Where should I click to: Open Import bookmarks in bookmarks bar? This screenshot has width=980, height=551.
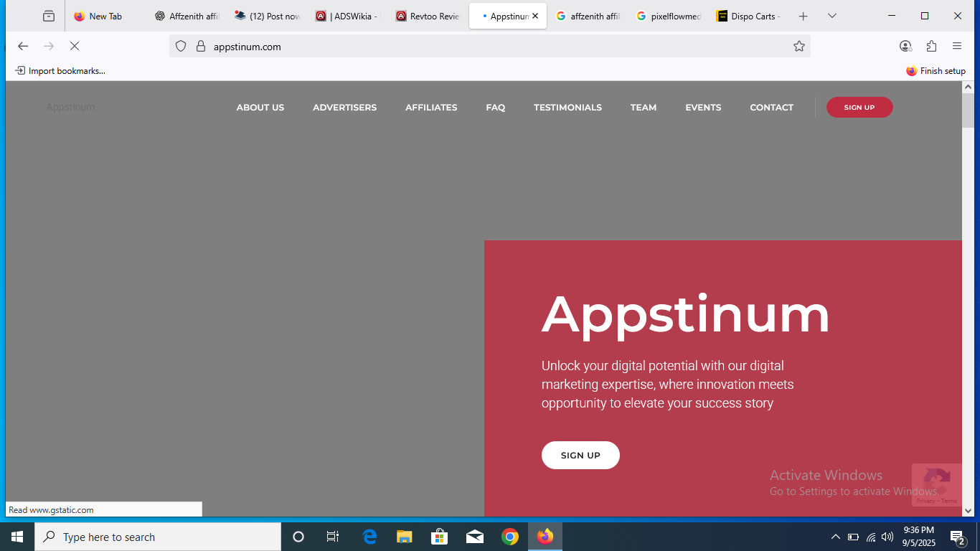point(60,71)
